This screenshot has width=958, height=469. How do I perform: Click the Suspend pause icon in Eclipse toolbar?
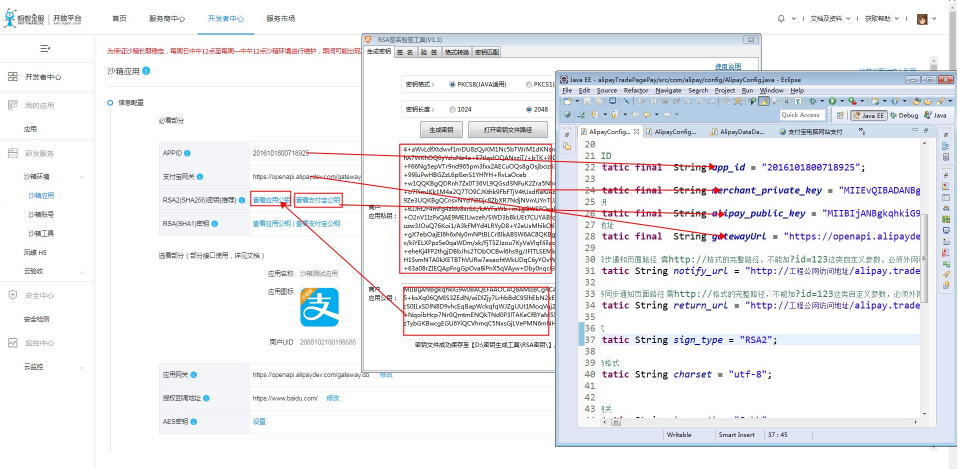(654, 101)
